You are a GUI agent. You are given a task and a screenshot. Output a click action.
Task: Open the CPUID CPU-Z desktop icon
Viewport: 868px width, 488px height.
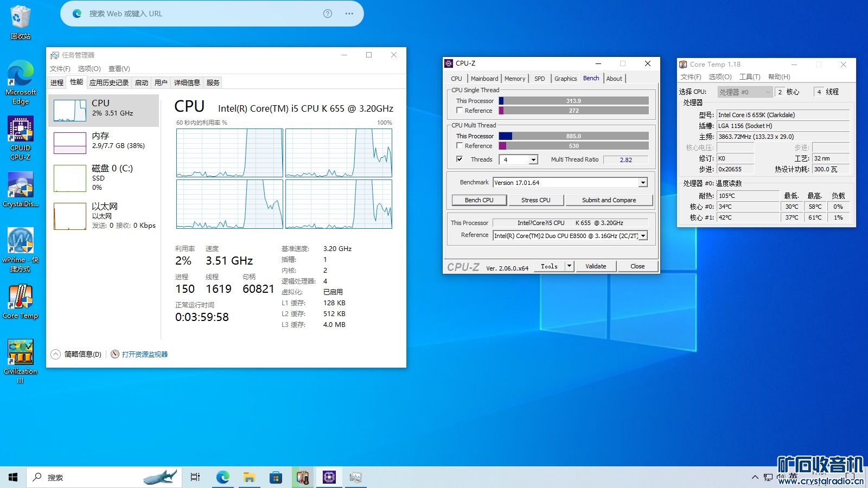tap(21, 131)
